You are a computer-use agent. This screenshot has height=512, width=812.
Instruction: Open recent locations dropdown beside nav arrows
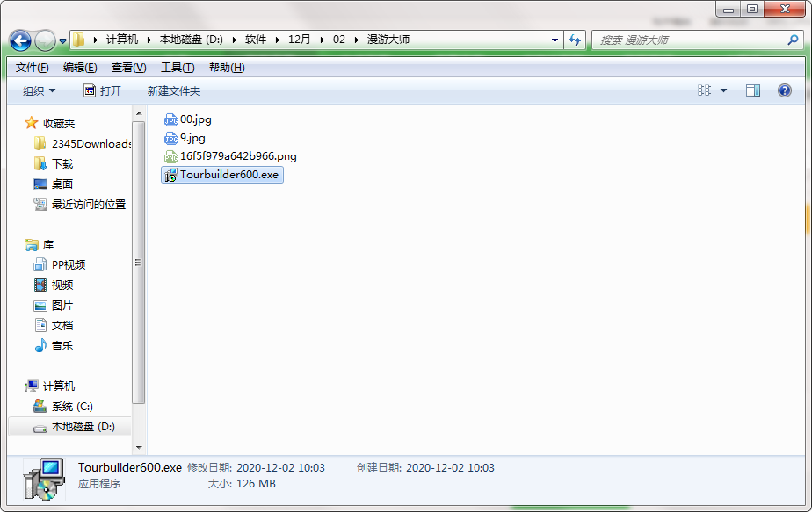62,41
